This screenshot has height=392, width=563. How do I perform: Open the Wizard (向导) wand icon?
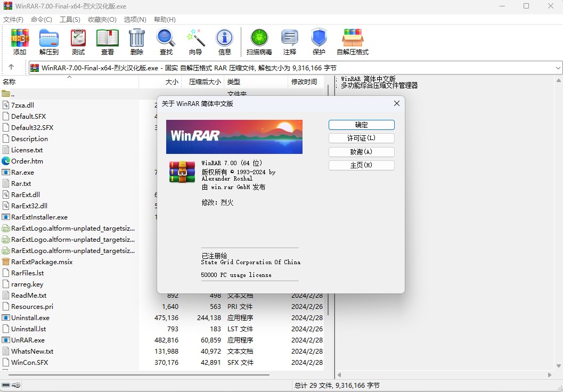pos(195,42)
